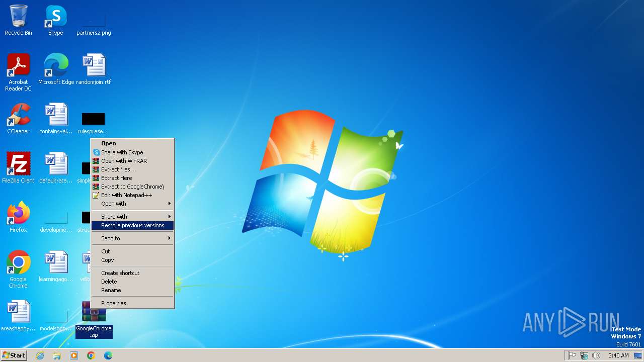Choose Open in the context menu
644x362 pixels.
point(132,143)
